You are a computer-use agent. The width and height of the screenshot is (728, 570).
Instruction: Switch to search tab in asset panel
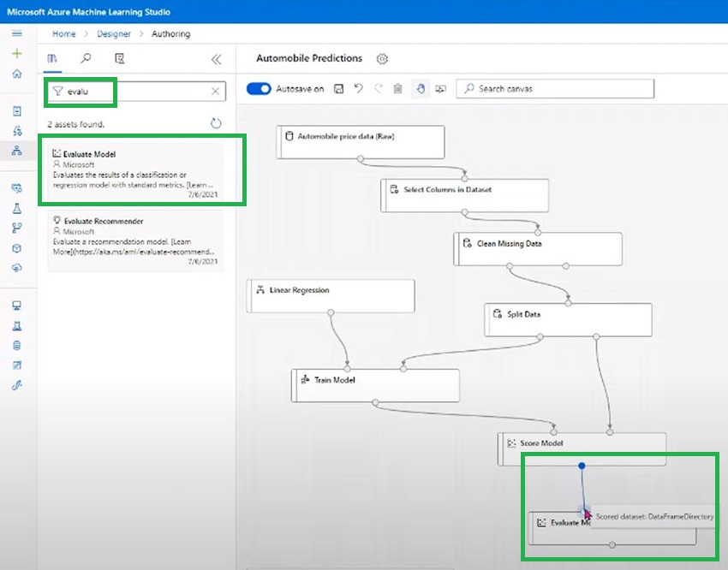coord(86,58)
